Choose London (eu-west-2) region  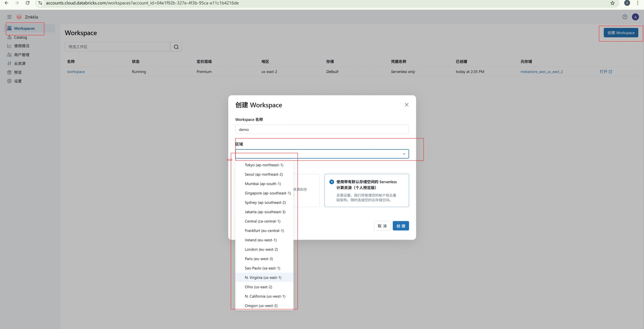[264, 249]
